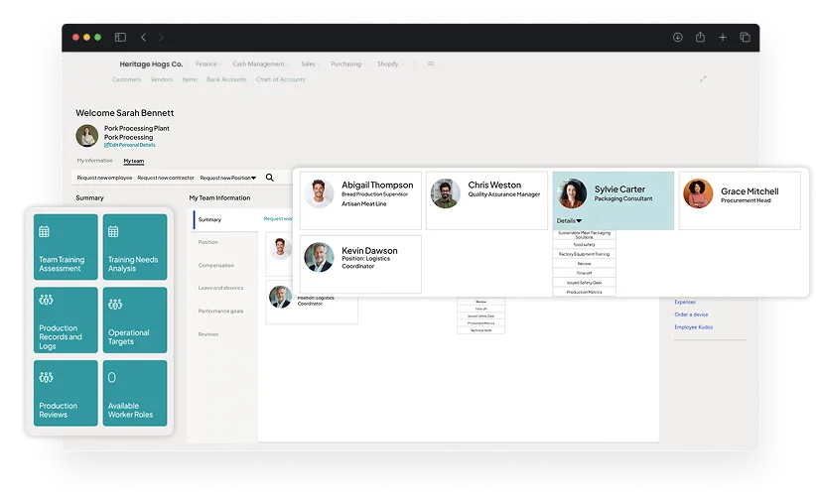Expand the Finance menu dropdown
The height and width of the screenshot is (504, 816).
[208, 63]
